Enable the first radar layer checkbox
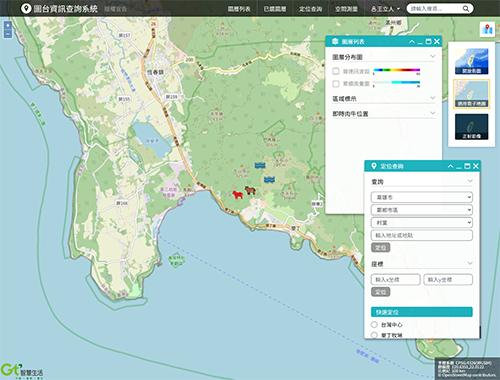This screenshot has height=380, width=500. coord(336,71)
